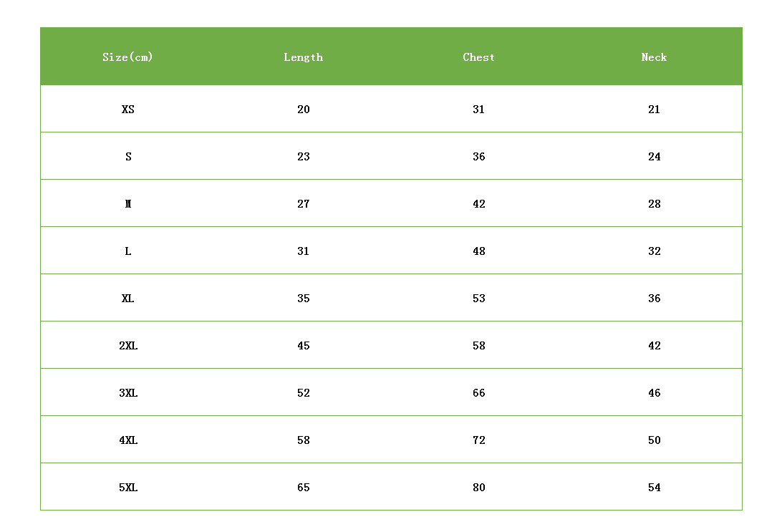The height and width of the screenshot is (532, 782).
Task: Select the Chest value for size S
Action: click(479, 157)
